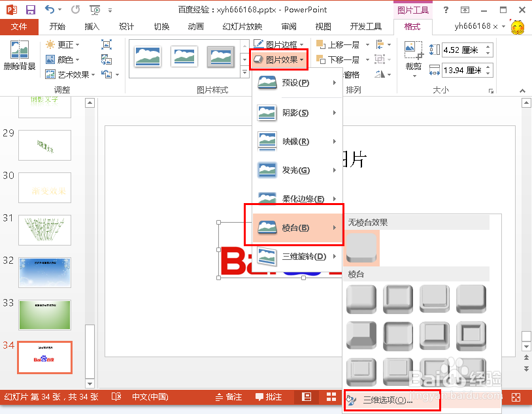
Task: Open the 发光(G) glow submenu
Action: click(297, 170)
